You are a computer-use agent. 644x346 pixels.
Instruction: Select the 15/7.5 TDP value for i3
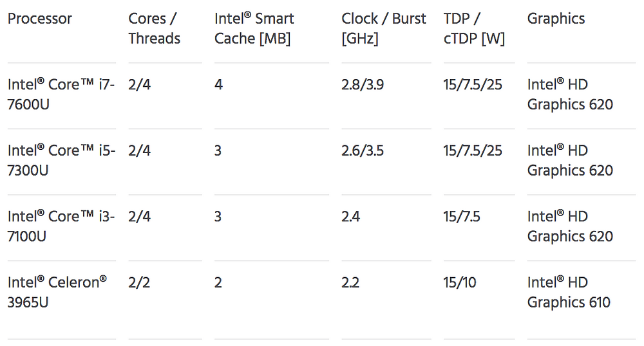click(x=462, y=217)
